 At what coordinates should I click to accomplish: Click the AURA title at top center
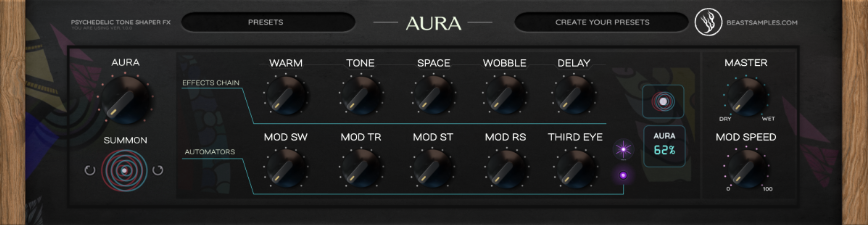click(433, 23)
